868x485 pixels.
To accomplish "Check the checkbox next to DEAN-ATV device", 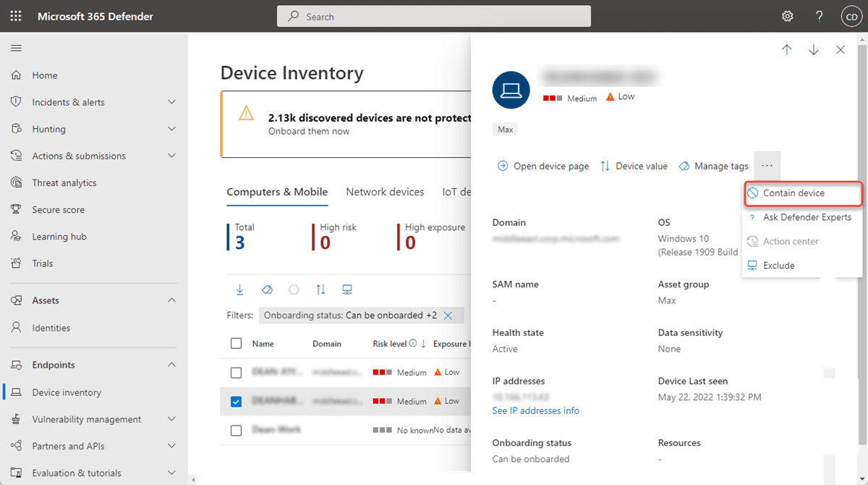I will coord(236,372).
